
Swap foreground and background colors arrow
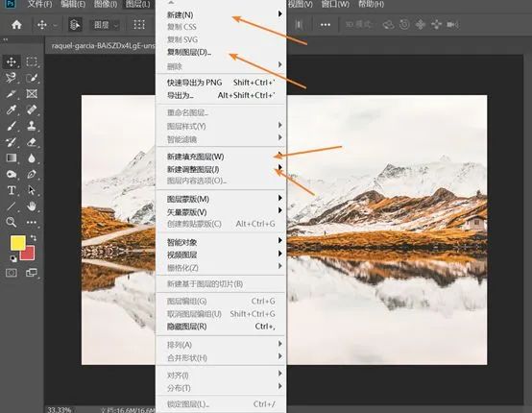click(34, 238)
